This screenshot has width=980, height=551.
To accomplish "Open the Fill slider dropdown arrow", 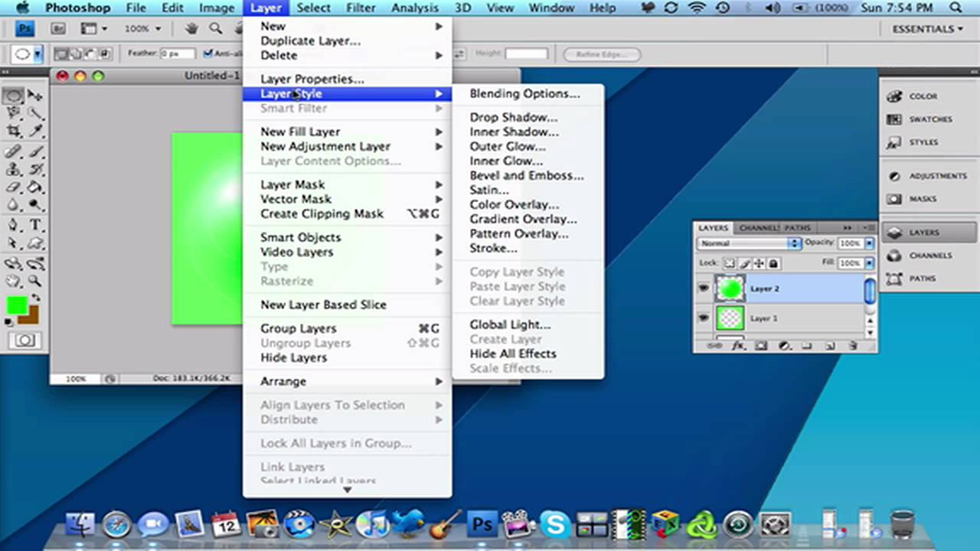I will (x=869, y=263).
